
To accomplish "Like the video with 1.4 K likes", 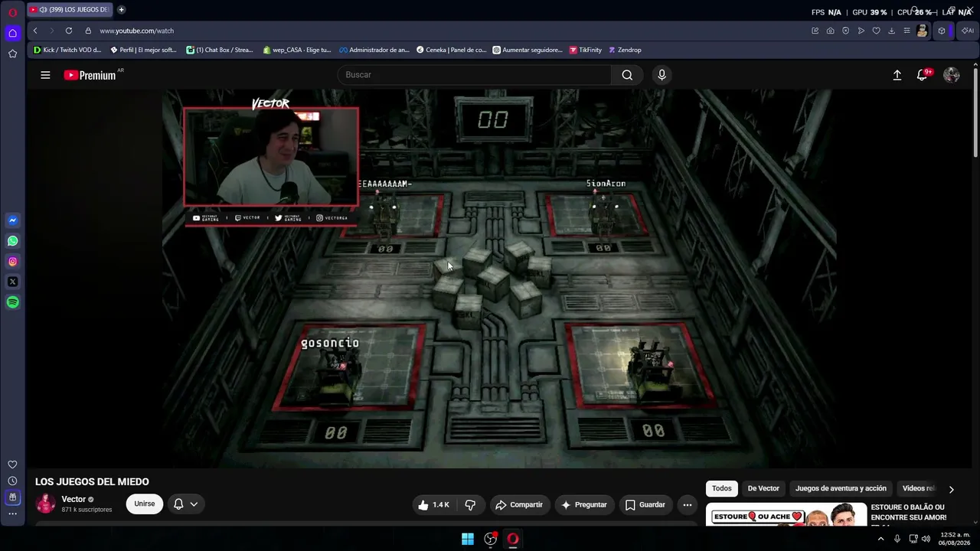I will pyautogui.click(x=433, y=504).
